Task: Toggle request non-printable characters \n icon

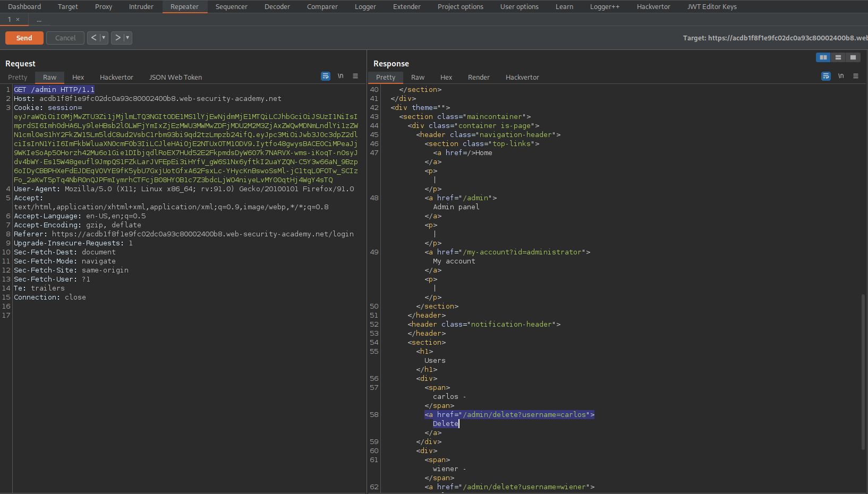Action: [x=341, y=76]
